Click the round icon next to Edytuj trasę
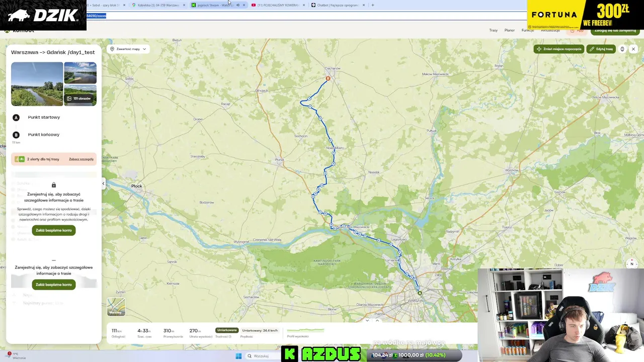This screenshot has height=362, width=644. click(622, 49)
